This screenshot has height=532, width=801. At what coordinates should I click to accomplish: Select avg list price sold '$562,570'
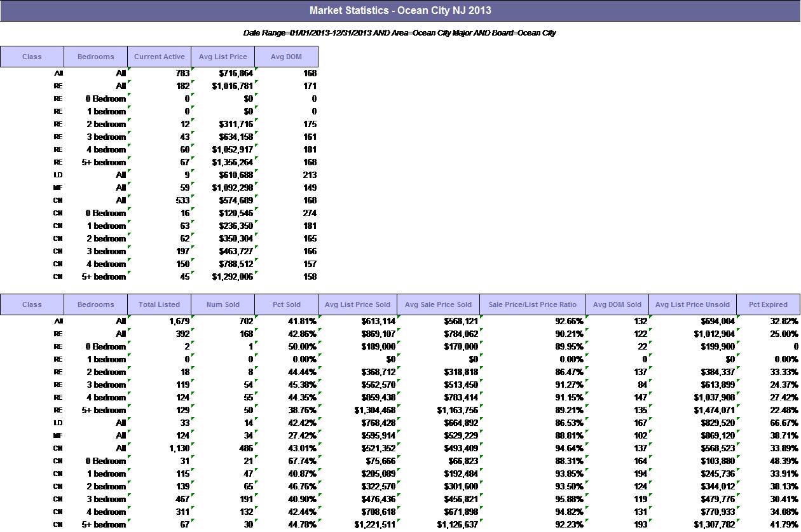pos(378,385)
